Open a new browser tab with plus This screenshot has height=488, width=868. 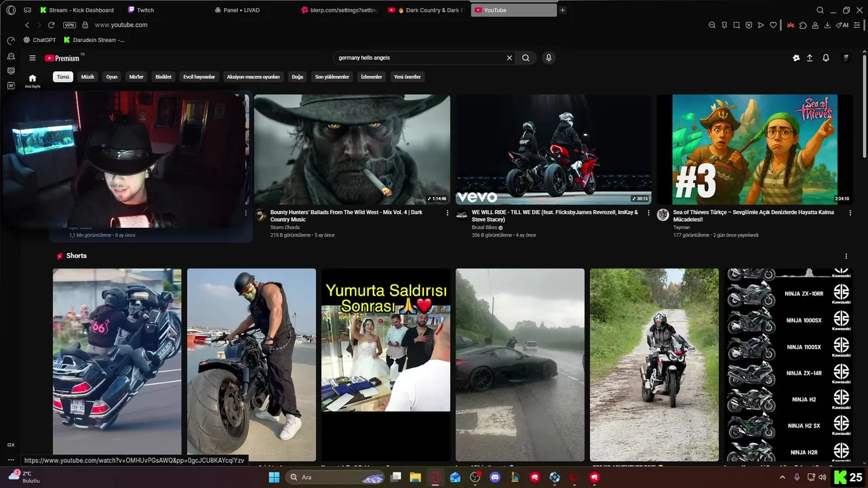[562, 10]
